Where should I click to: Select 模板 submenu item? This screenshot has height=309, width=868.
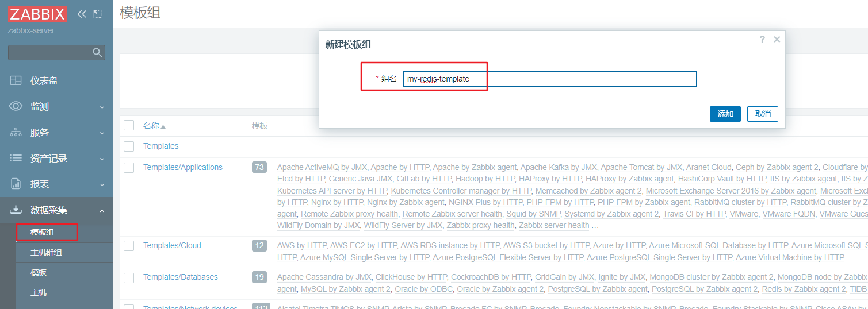pyautogui.click(x=39, y=272)
